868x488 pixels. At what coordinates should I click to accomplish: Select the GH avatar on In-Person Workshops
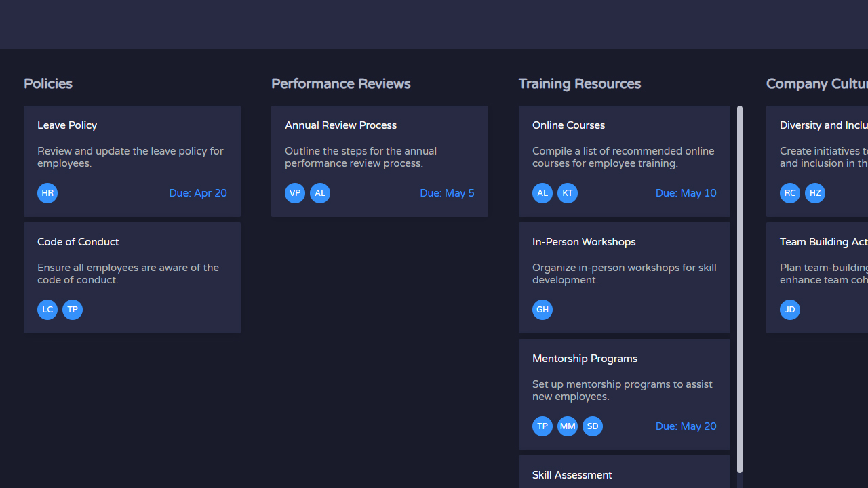[542, 310]
